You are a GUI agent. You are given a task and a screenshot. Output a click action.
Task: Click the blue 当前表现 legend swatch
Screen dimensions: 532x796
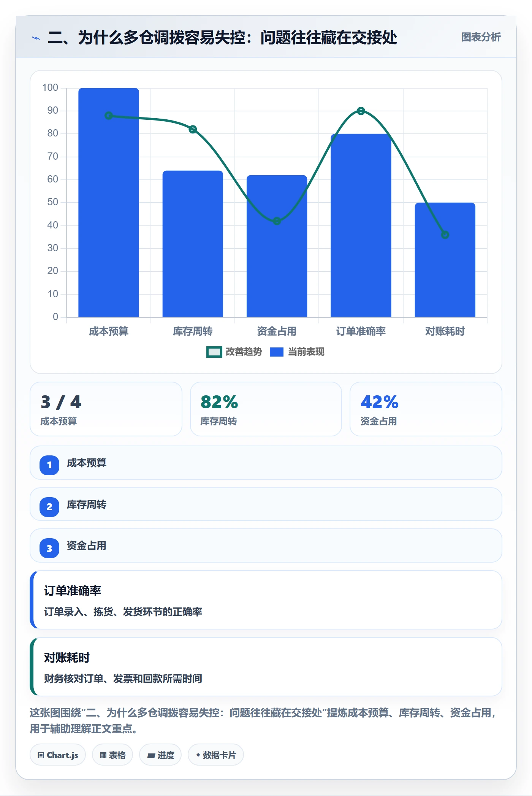pos(277,352)
